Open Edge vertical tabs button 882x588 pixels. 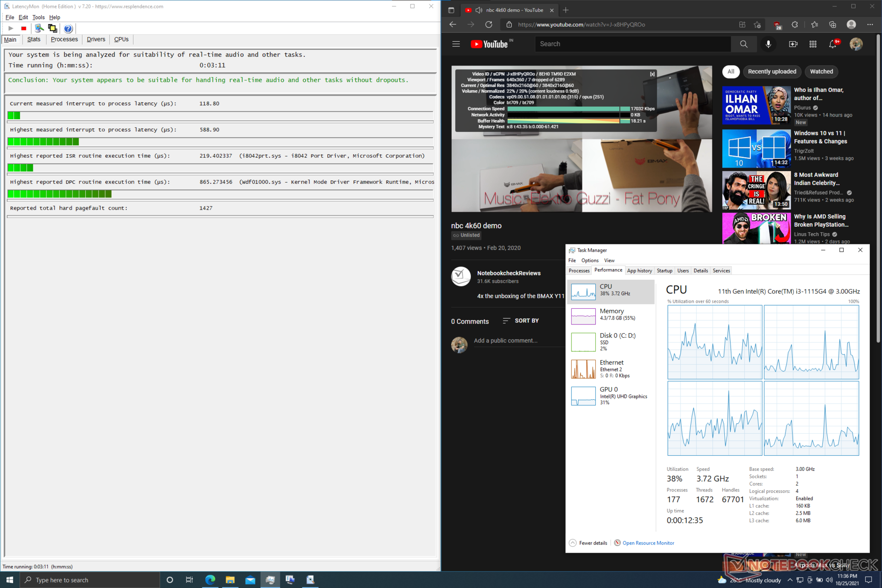pyautogui.click(x=451, y=10)
